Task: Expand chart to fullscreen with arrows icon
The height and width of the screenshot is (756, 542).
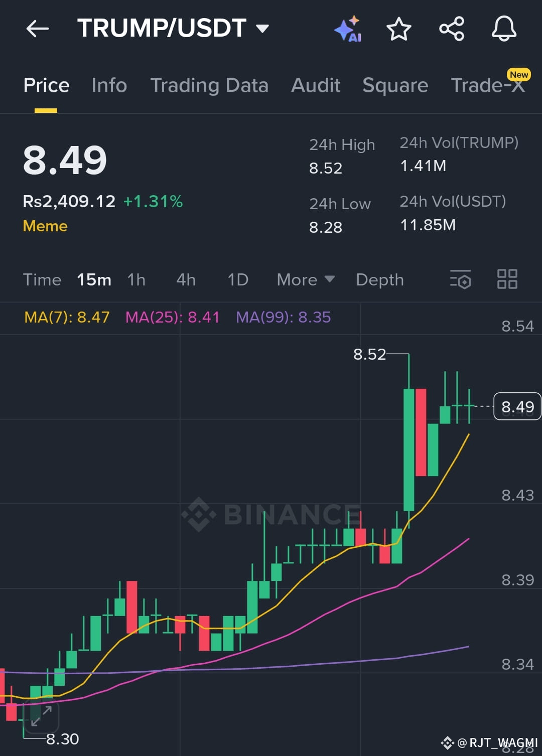Action: (x=41, y=716)
